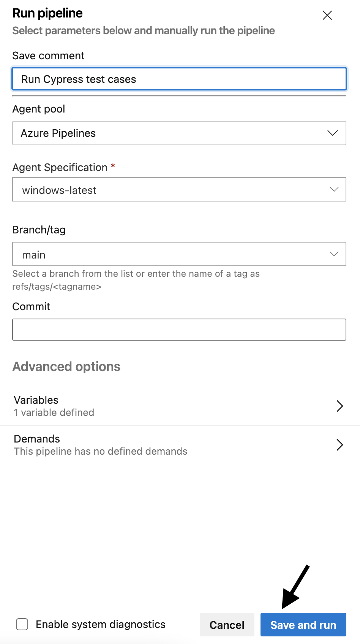Click the Save and run button
The image size is (360, 644).
click(x=303, y=625)
